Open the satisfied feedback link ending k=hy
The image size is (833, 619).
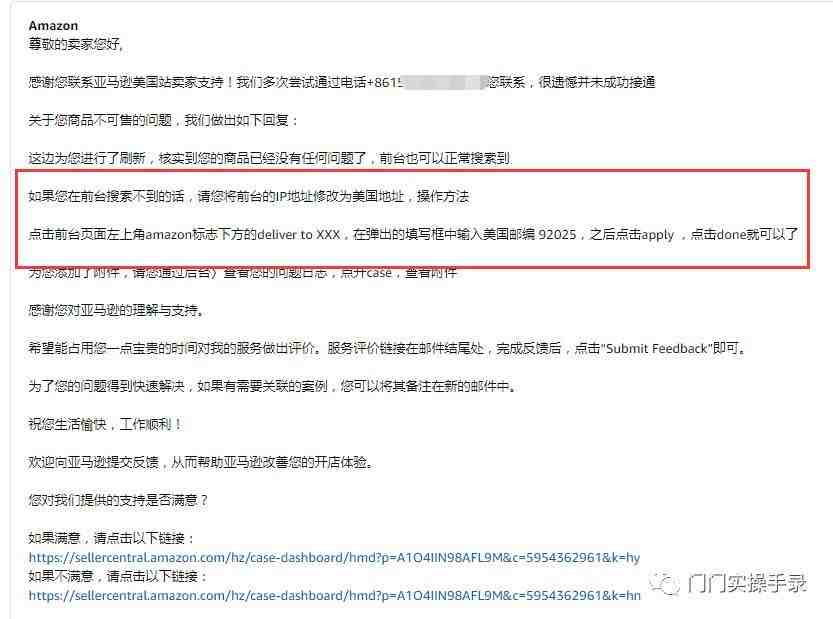(334, 557)
